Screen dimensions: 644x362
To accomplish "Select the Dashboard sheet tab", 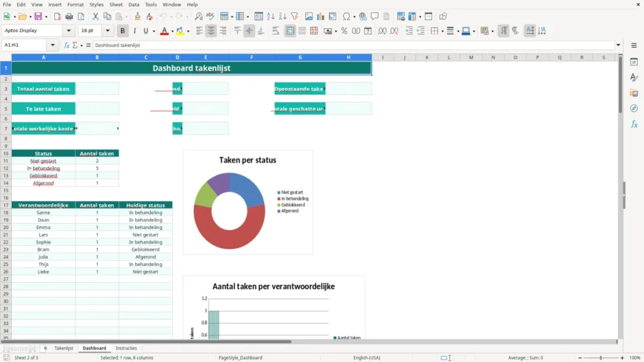I will [x=94, y=348].
